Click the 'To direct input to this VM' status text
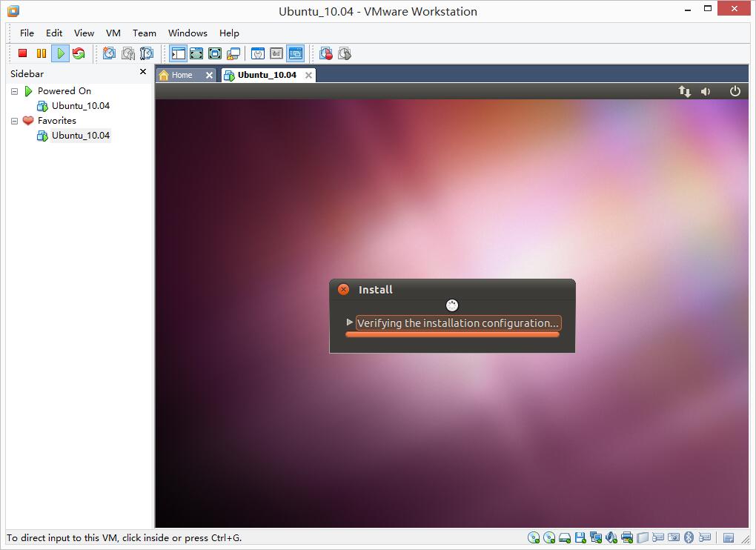Viewport: 756px width, 550px height. pyautogui.click(x=125, y=538)
